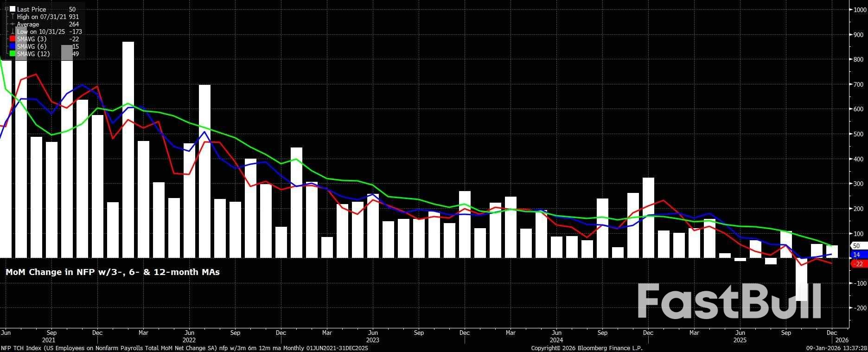The width and height of the screenshot is (868, 352).
Task: Click the NFP TCH Index description footer text
Action: pyautogui.click(x=184, y=348)
